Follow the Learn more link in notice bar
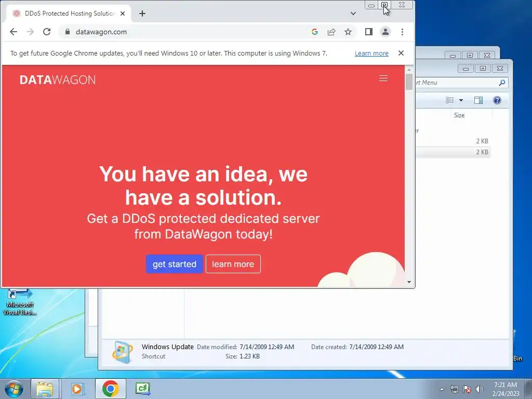The image size is (532, 399). tap(371, 54)
